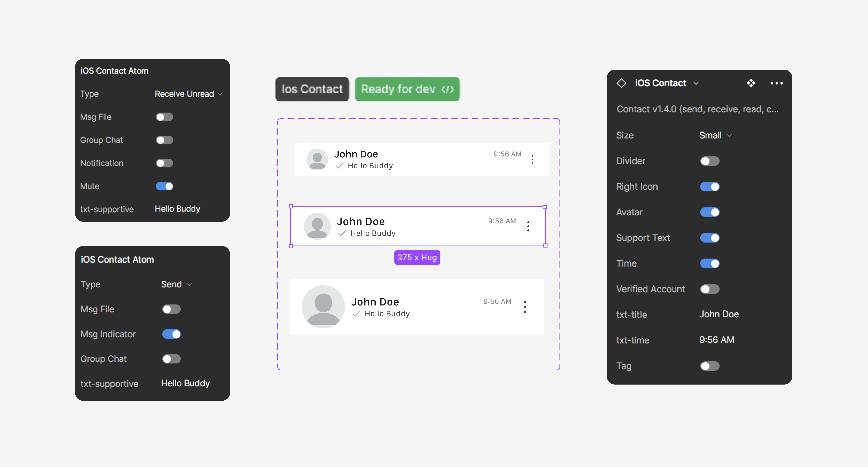
Task: Click the diamond instance icon beside iOS Contact
Action: click(x=621, y=83)
